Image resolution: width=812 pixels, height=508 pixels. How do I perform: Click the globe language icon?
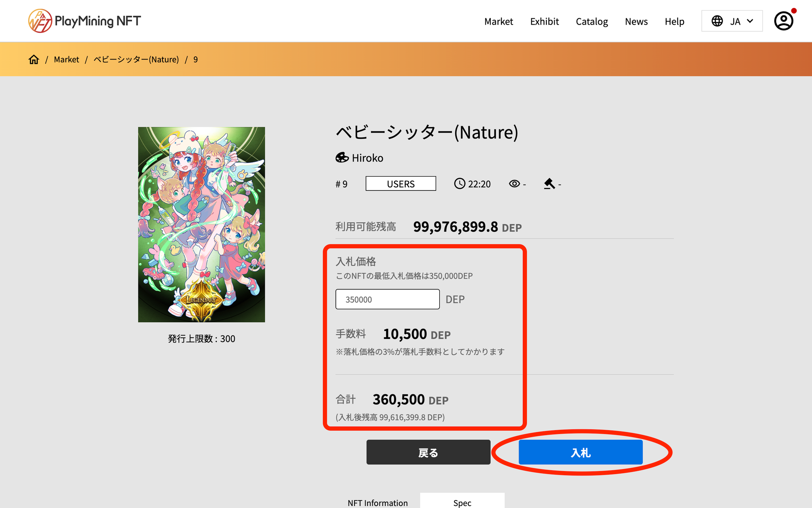(717, 21)
